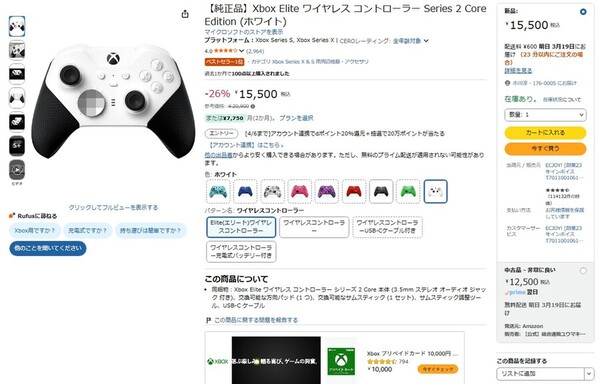Click the location pin delivery address icon
The height and width of the screenshot is (384, 600).
point(507,83)
